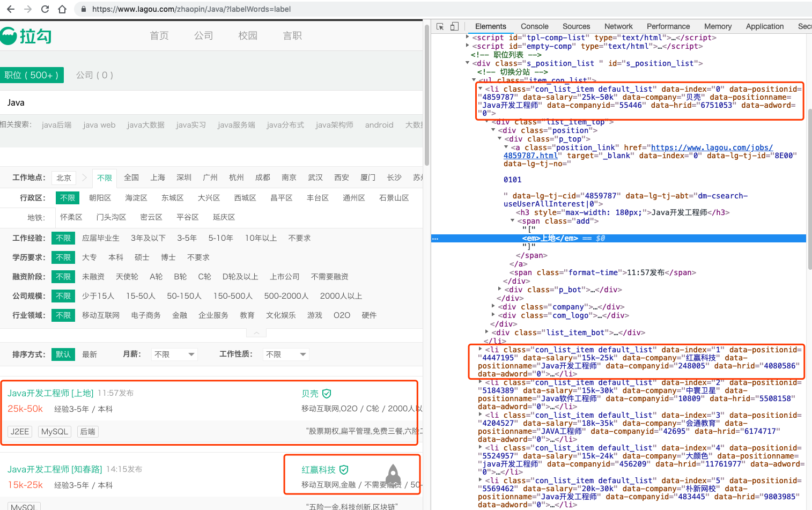
Task: Open the Network tab
Action: tap(618, 26)
